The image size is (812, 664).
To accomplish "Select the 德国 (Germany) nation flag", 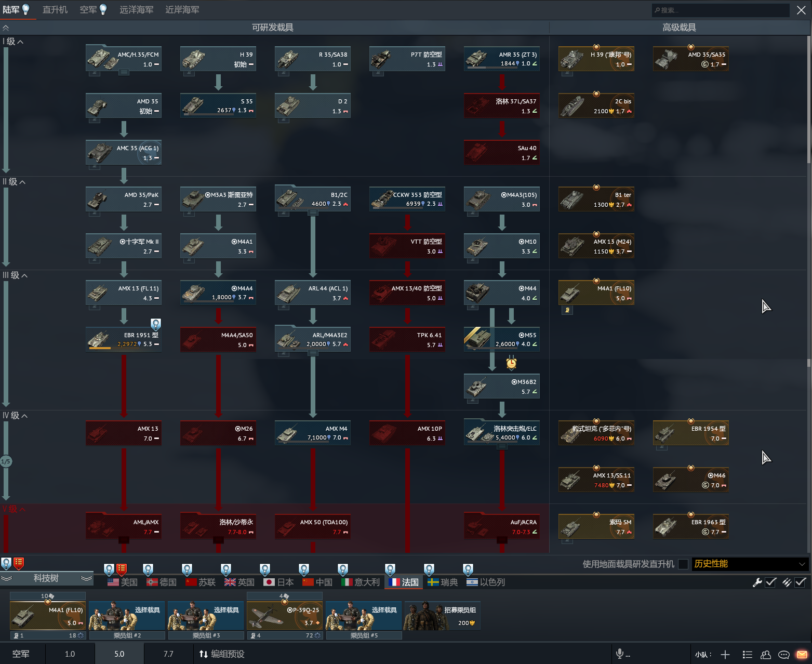I will (162, 582).
